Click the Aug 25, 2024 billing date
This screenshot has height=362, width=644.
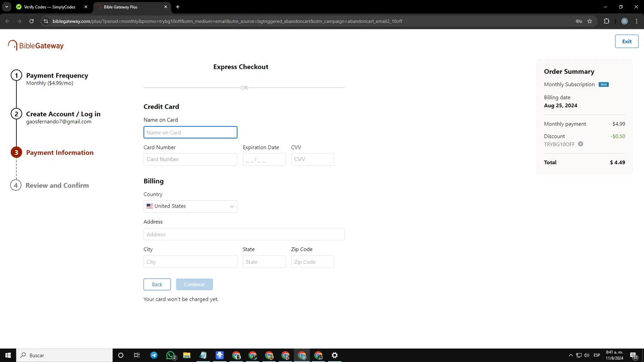tap(560, 106)
